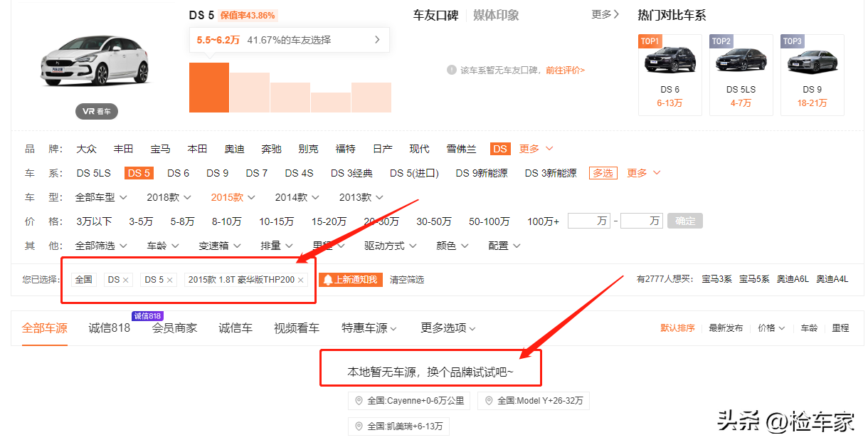Switch to the 会员商家 tab

click(x=174, y=328)
